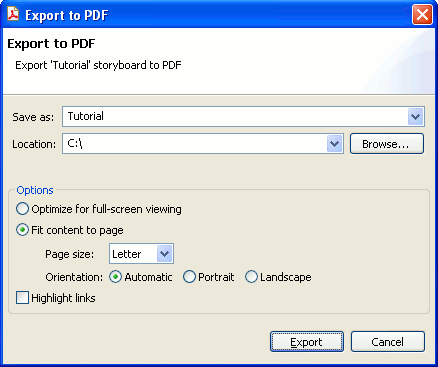Click the PDF icon in title bar
This screenshot has width=438, height=367.
point(13,15)
